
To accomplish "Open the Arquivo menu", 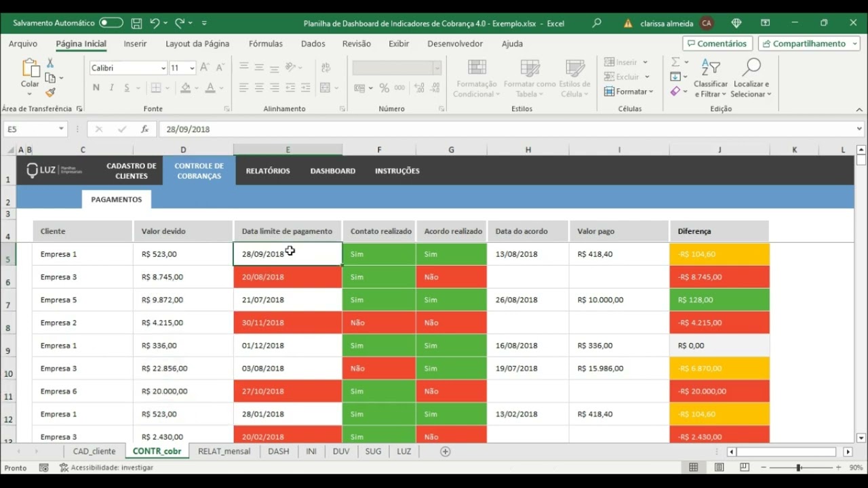I will (23, 43).
